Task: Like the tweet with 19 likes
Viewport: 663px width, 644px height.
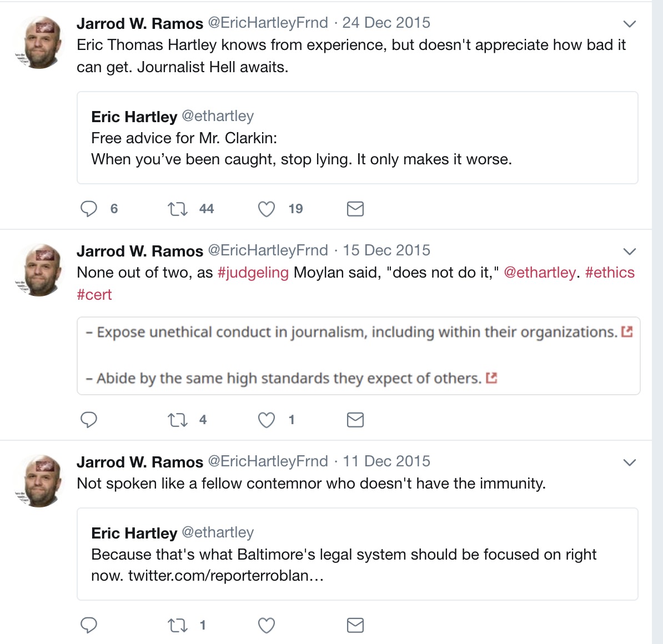Action: click(267, 209)
